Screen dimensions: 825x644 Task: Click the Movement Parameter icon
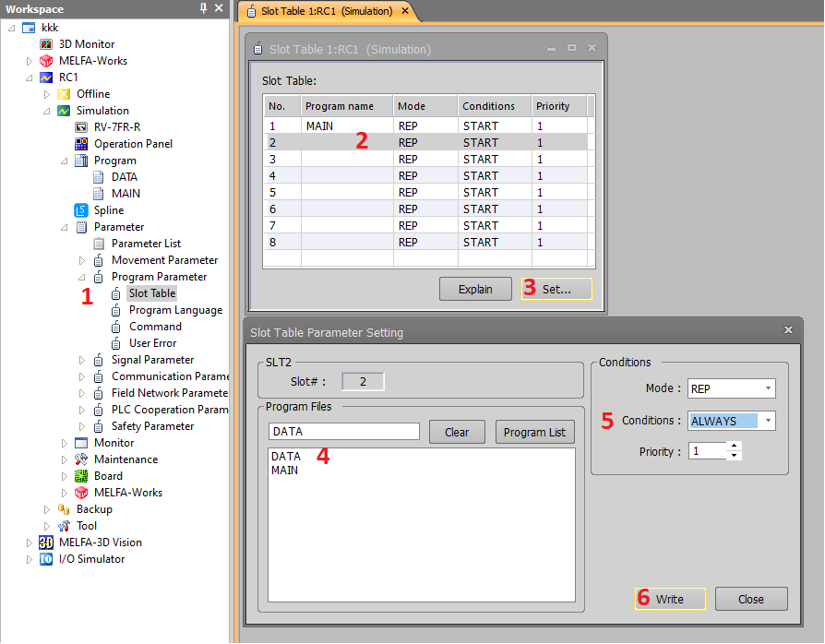99,260
